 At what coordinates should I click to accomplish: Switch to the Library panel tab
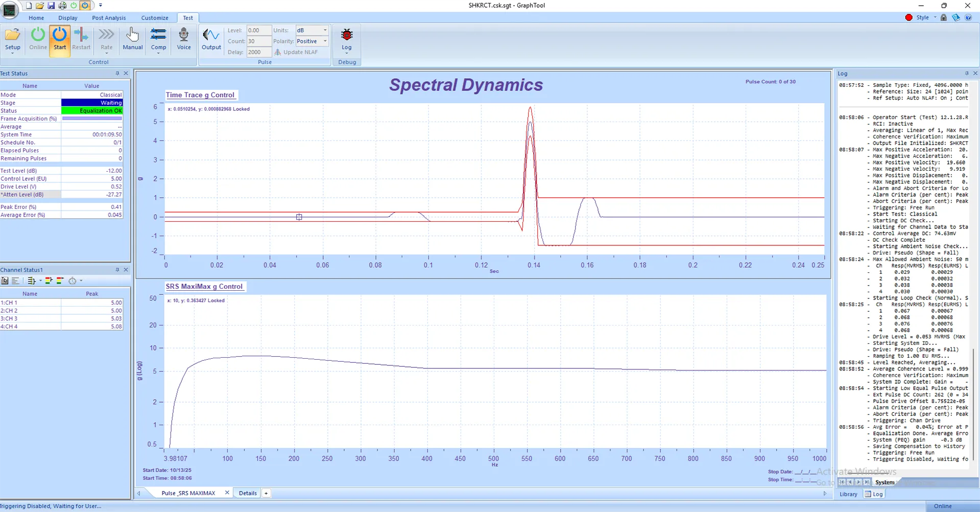[848, 494]
